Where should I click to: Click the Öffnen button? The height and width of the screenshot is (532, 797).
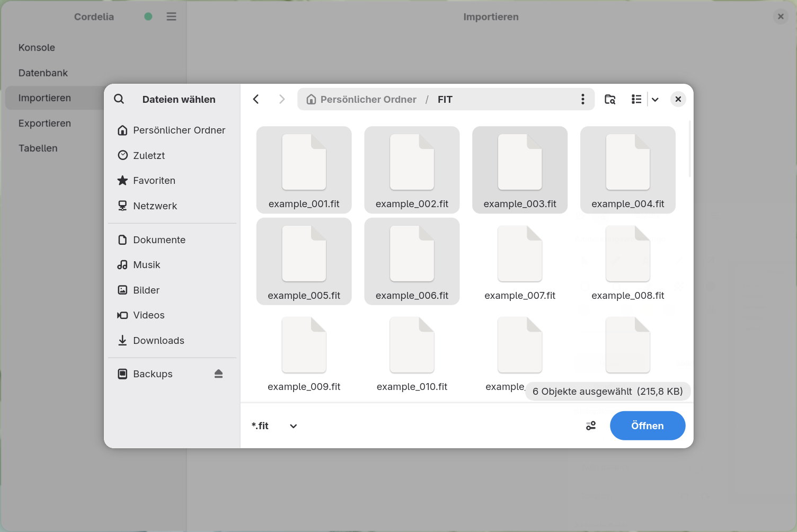(x=648, y=425)
